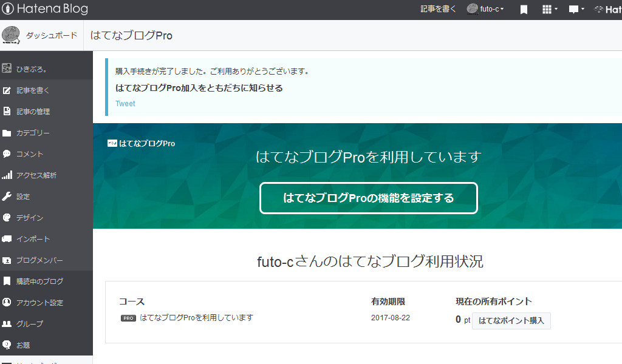Click the Tweet link
Viewport: 622px width, 364px height.
125,103
